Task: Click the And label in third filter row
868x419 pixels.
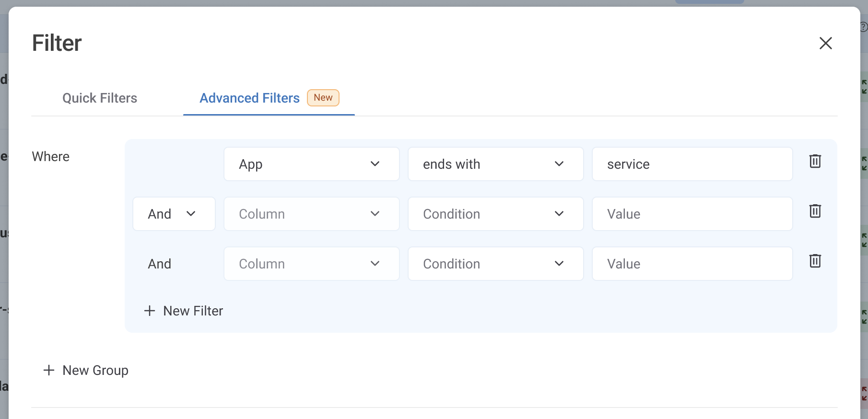Action: coord(160,264)
